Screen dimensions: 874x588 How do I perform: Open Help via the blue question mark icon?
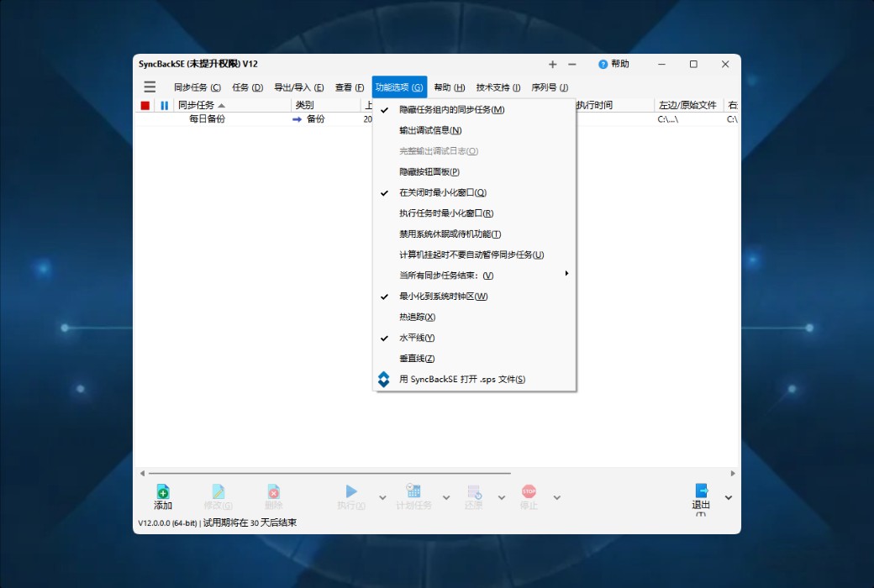coord(603,64)
